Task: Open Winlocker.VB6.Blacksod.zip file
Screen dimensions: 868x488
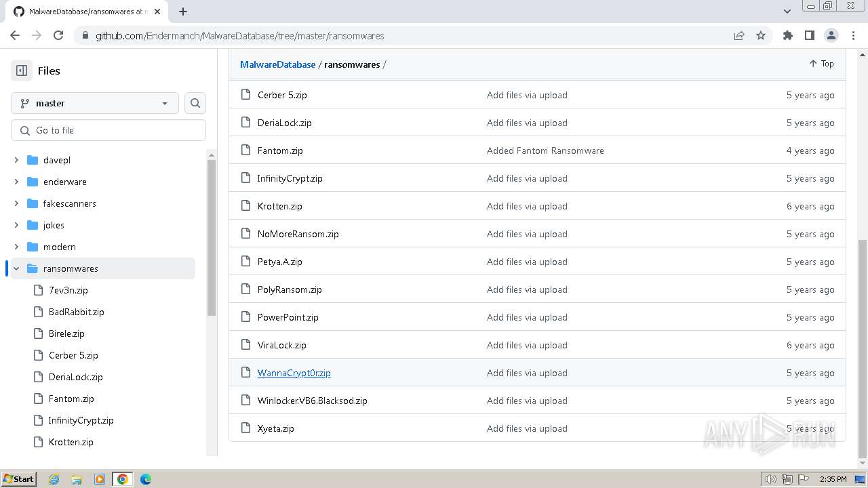Action: [312, 401]
